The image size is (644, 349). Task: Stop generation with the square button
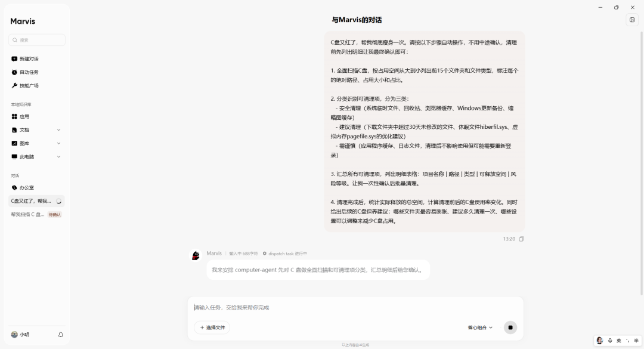pos(510,328)
